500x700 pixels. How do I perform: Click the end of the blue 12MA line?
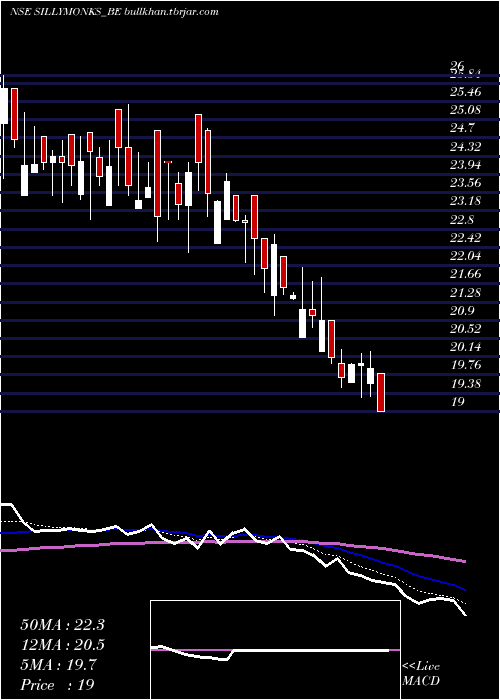coord(465,590)
